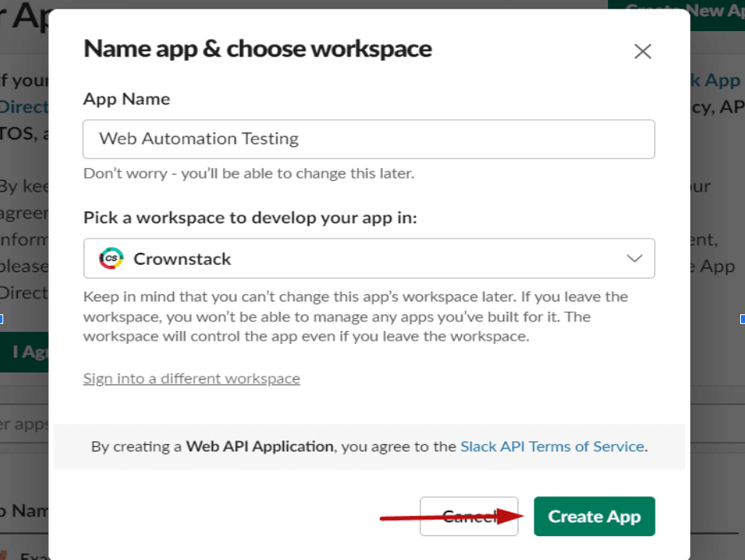This screenshot has width=745, height=560.
Task: Click the partially hidden I Agree button
Action: pos(24,352)
